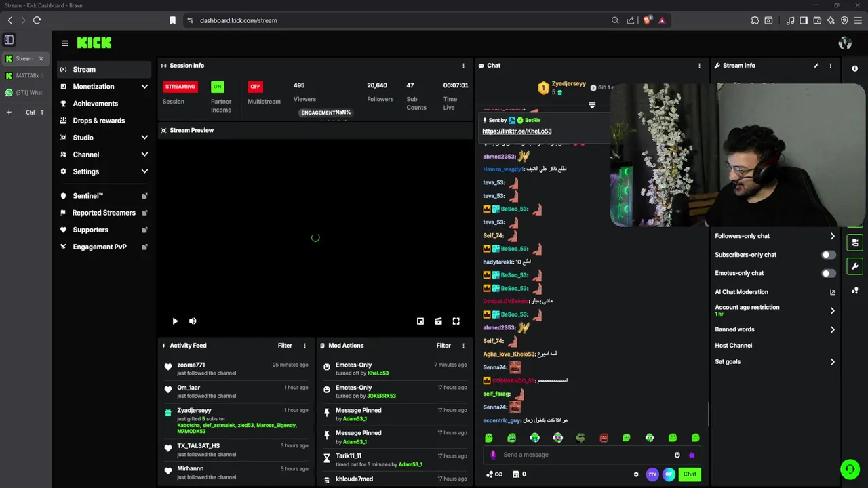This screenshot has width=868, height=488.
Task: Open the Mod Actions Filter dropdown
Action: point(443,346)
